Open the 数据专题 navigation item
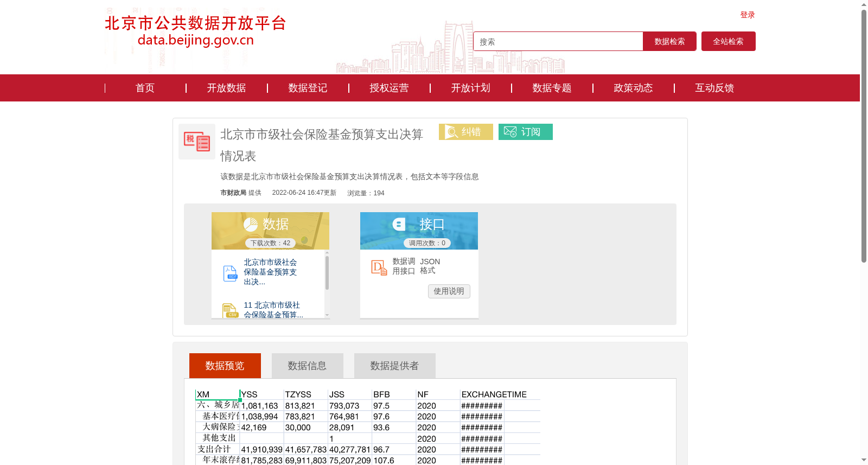The height and width of the screenshot is (465, 868). pos(552,88)
